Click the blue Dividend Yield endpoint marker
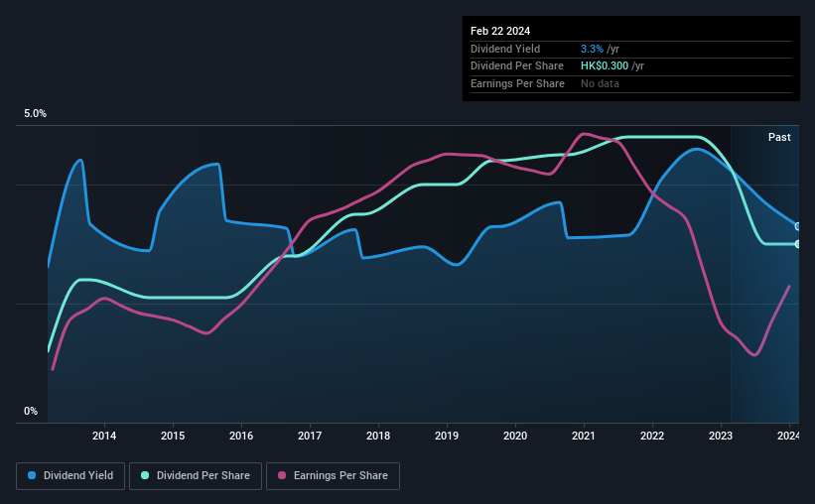This screenshot has width=815, height=504. 797,226
